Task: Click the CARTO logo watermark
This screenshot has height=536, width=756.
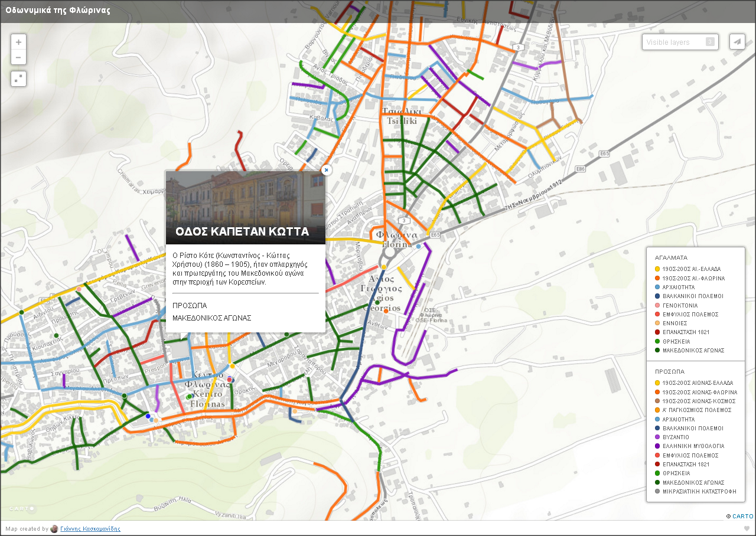Action: (x=21, y=508)
